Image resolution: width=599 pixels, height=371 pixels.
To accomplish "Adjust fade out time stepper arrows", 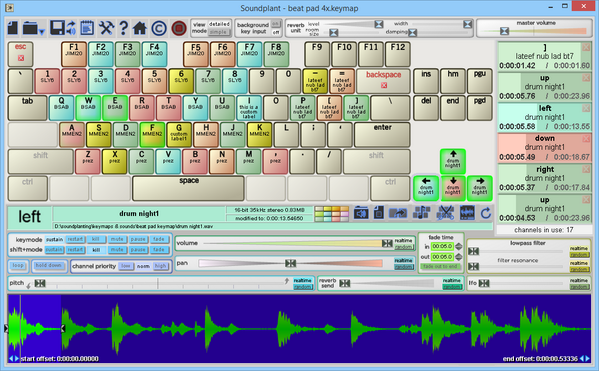I will (458, 257).
